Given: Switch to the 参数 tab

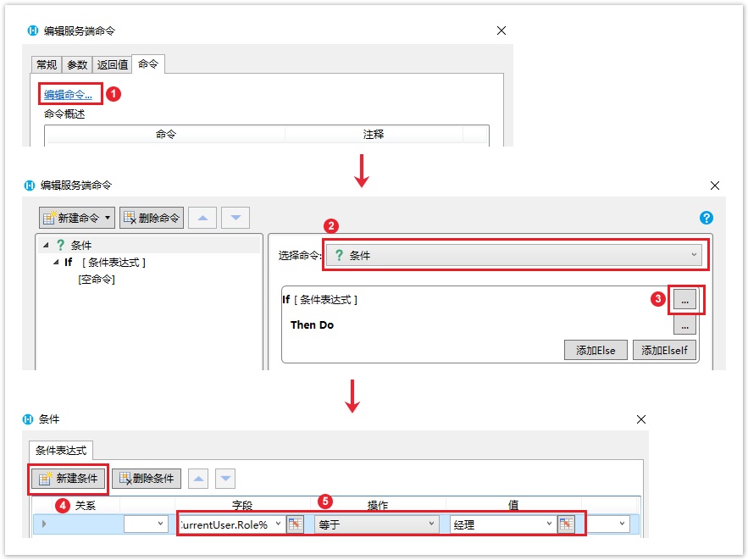Looking at the screenshot, I should [77, 65].
